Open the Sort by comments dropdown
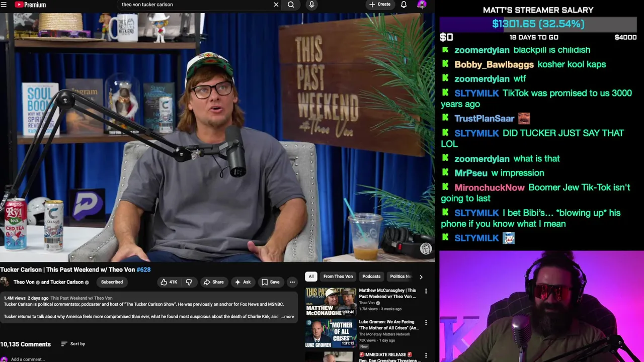Viewport: 644px width, 362px height. 73,344
